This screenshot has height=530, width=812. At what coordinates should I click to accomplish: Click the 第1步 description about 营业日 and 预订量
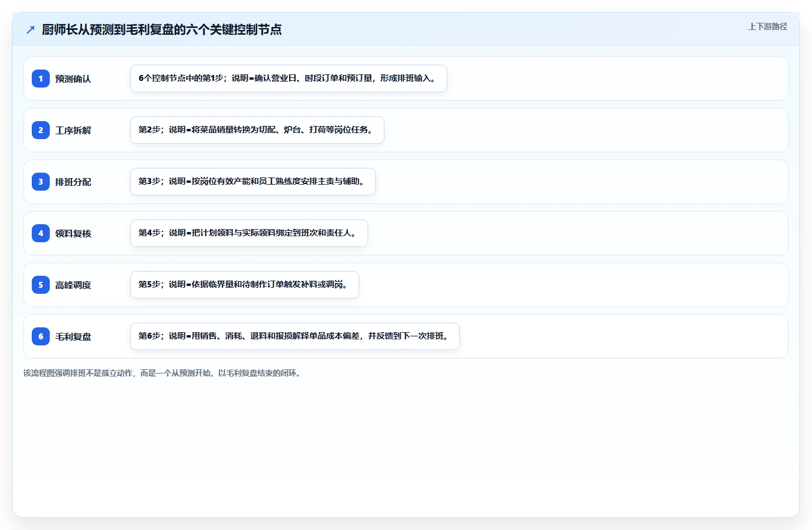point(288,79)
